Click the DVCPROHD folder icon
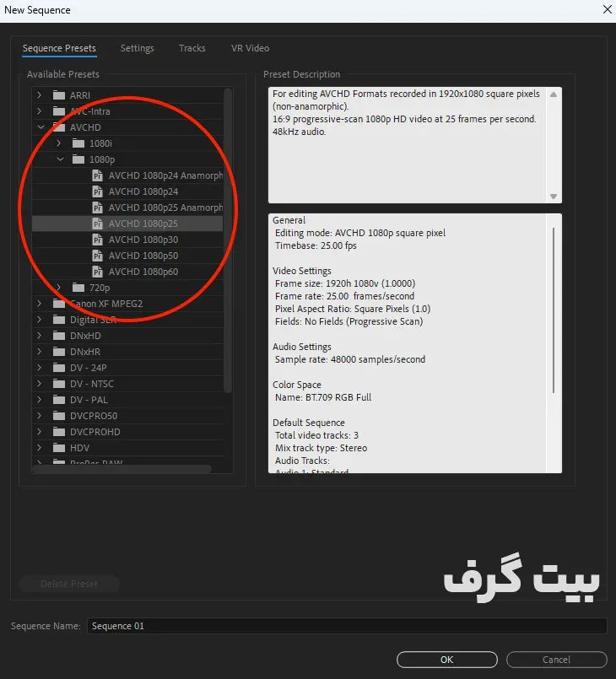 click(x=59, y=432)
